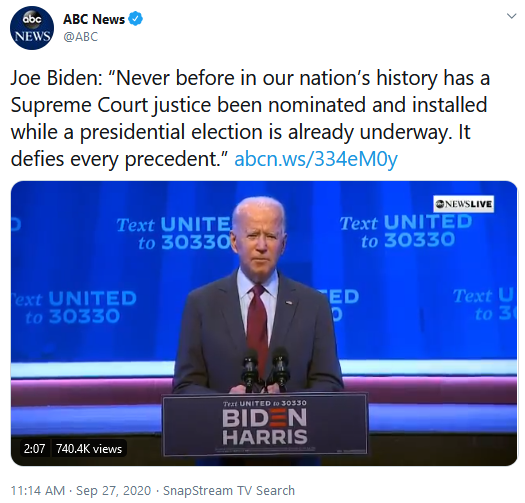Open the 11:14 AM tweet timestamp

point(38,491)
